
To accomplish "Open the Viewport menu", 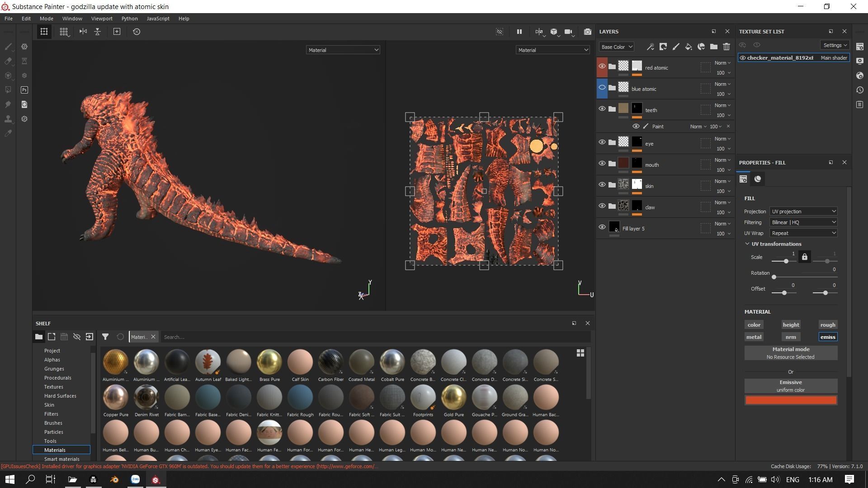I will pos(101,19).
